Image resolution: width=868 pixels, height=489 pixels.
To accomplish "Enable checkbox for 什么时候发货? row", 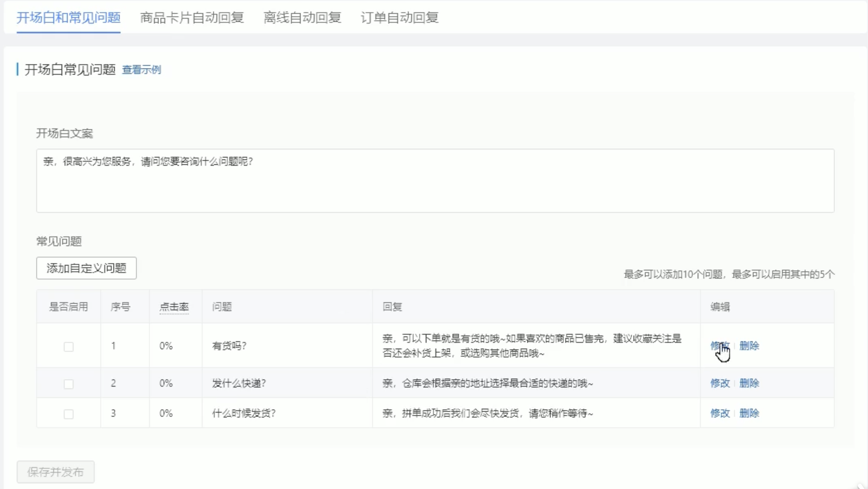I will [x=68, y=414].
